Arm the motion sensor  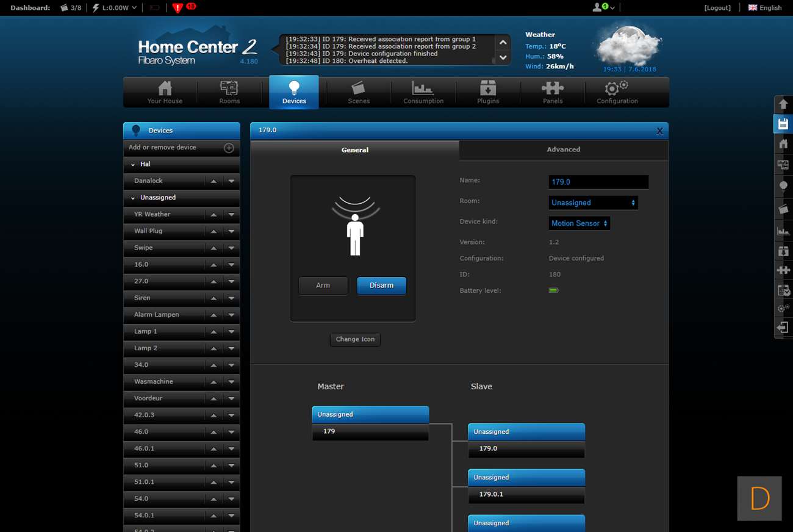click(x=323, y=286)
